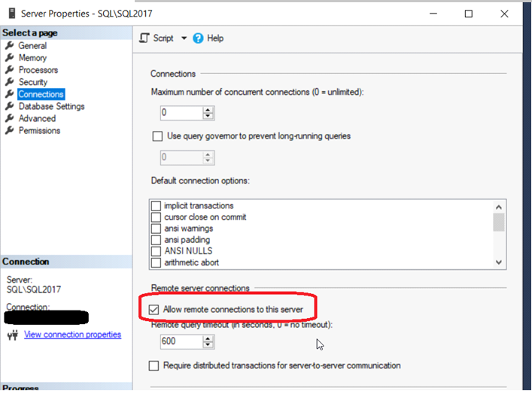Increase maximum concurrent connections with up arrow
This screenshot has height=394, width=532.
[x=208, y=110]
